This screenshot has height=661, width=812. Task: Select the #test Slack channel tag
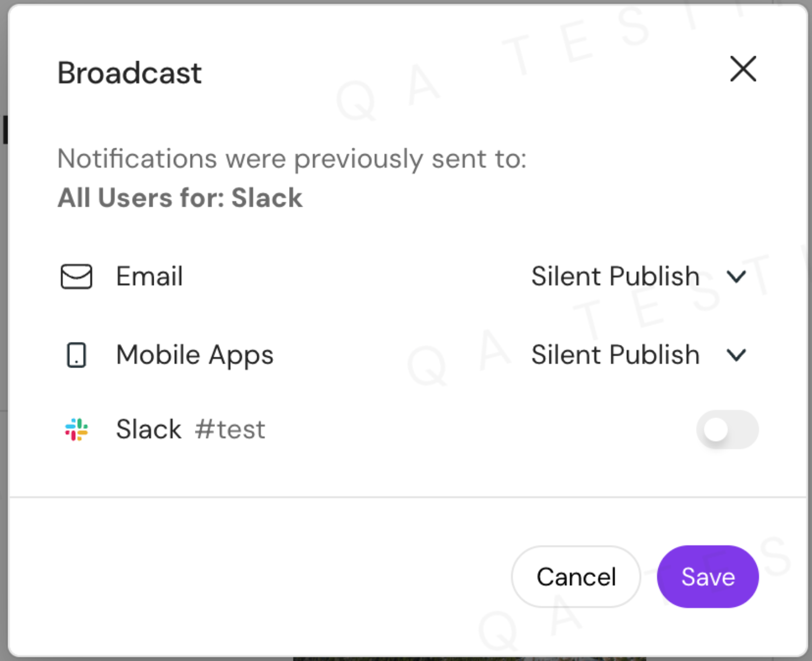coord(231,430)
